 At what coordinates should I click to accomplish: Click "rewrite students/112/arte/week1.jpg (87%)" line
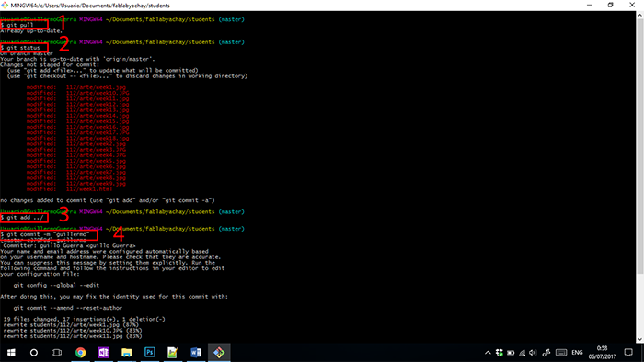pos(71,324)
